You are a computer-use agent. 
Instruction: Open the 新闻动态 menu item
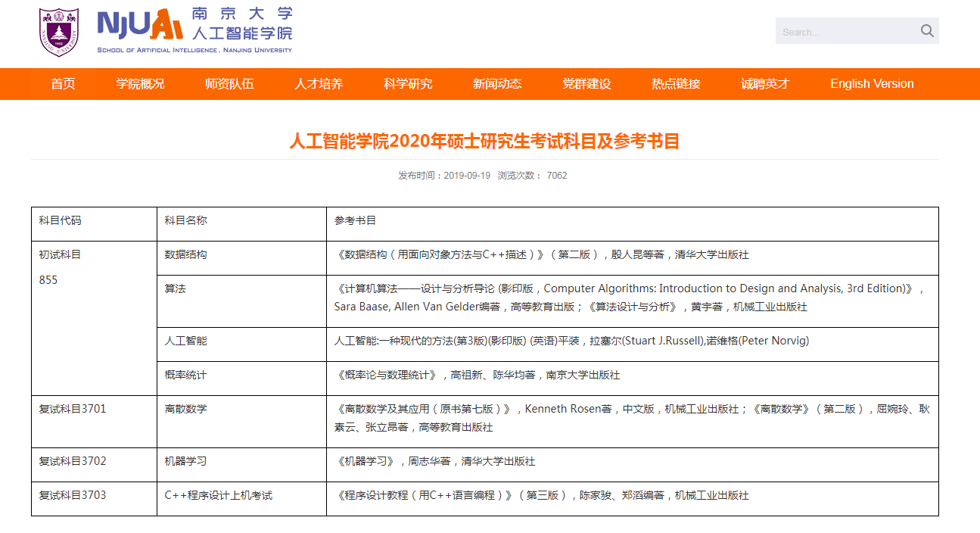(x=497, y=84)
